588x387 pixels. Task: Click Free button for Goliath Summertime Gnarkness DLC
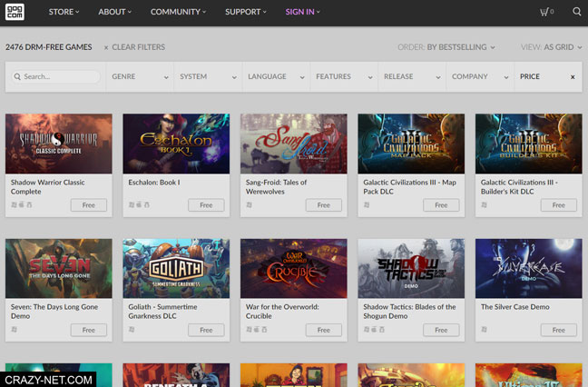tap(206, 330)
